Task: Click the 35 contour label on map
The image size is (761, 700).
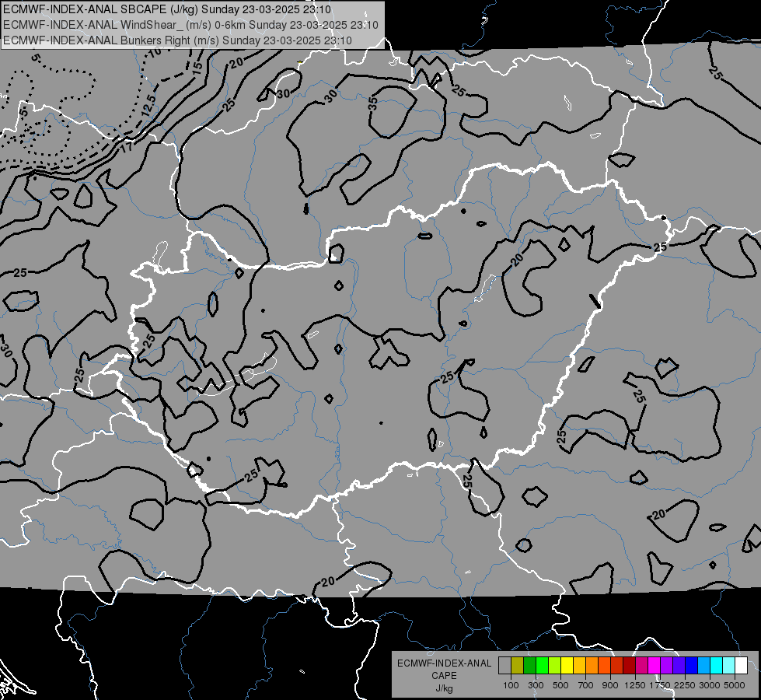Action: [x=372, y=103]
